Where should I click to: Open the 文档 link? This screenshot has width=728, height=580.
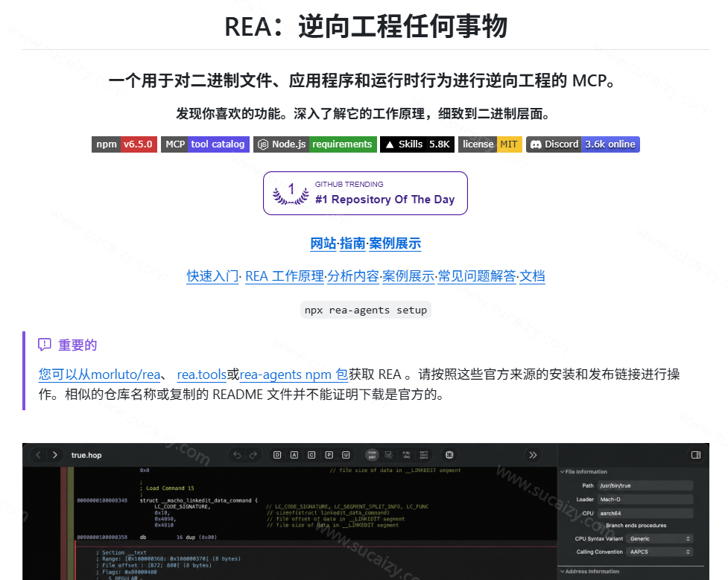click(x=532, y=276)
